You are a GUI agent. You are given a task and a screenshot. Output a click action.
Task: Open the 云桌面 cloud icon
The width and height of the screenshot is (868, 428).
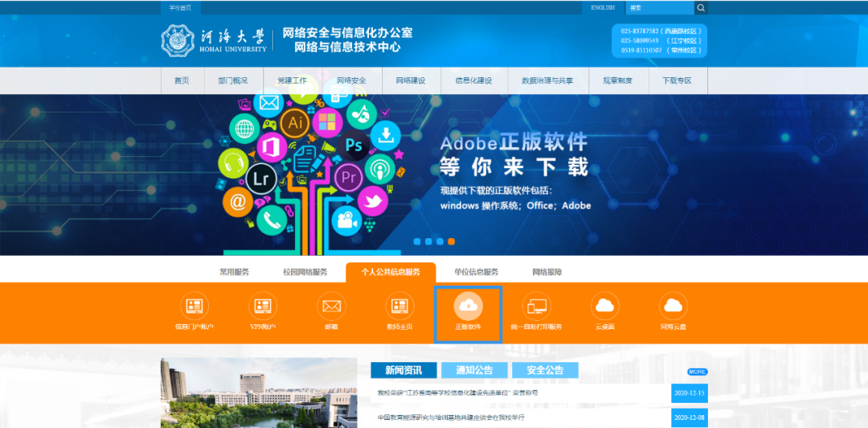[x=605, y=306]
